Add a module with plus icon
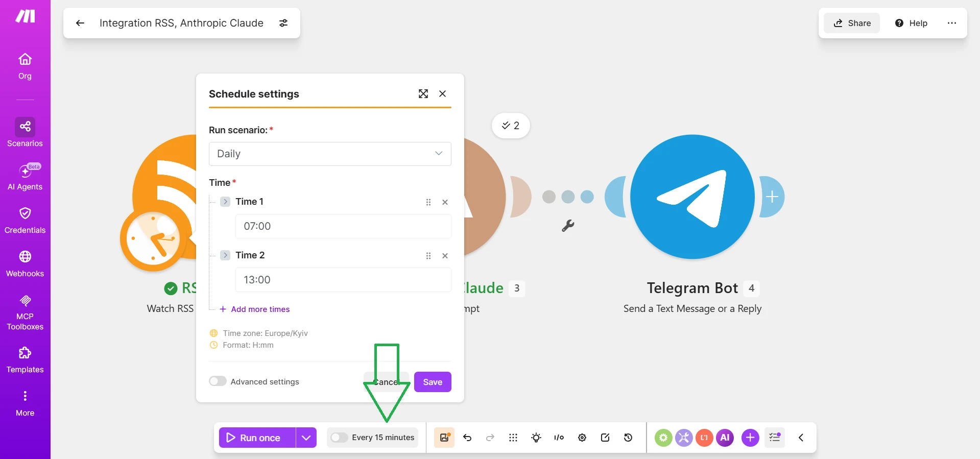 click(750, 438)
